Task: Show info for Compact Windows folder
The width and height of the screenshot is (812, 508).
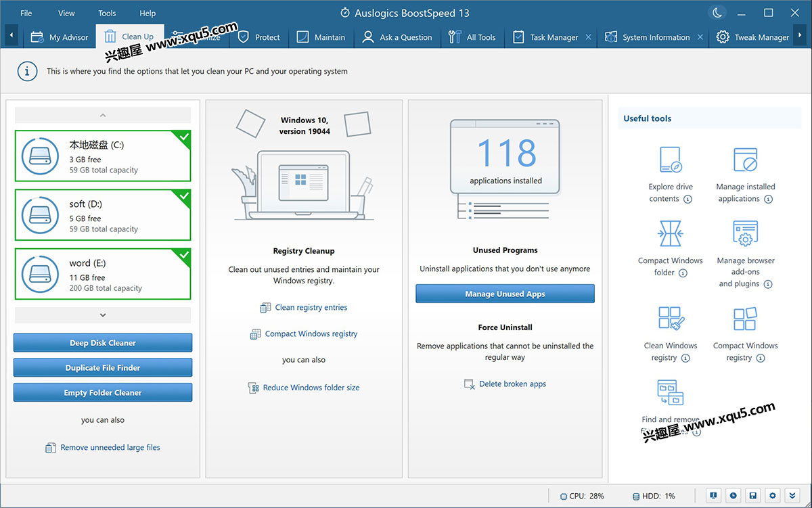Action: tap(683, 273)
